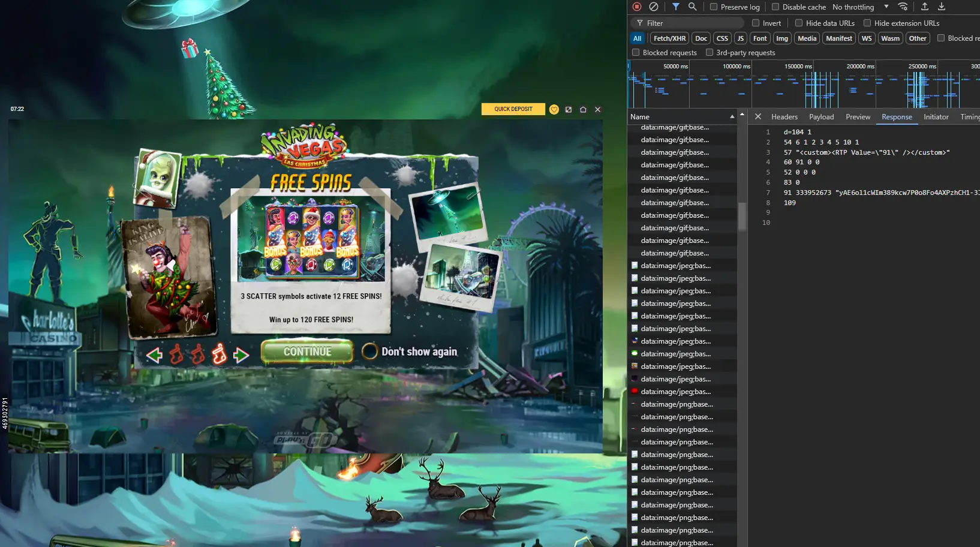The height and width of the screenshot is (547, 980).
Task: Toggle Hide extension URLs checkbox
Action: (x=867, y=23)
